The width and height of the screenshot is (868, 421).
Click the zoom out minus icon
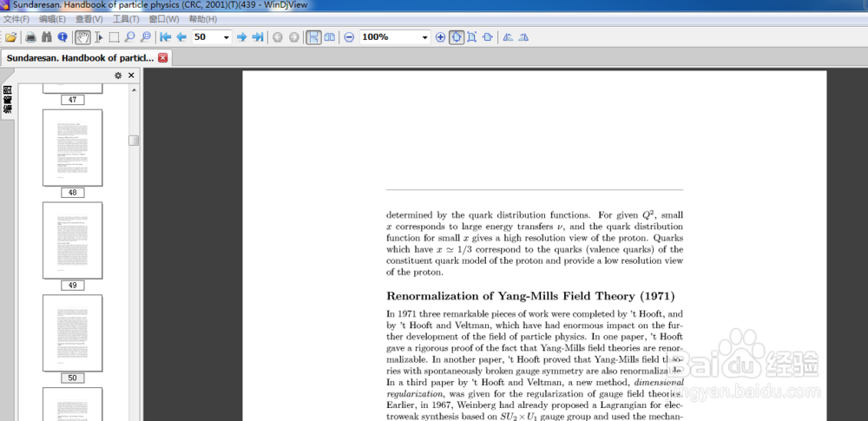point(349,37)
